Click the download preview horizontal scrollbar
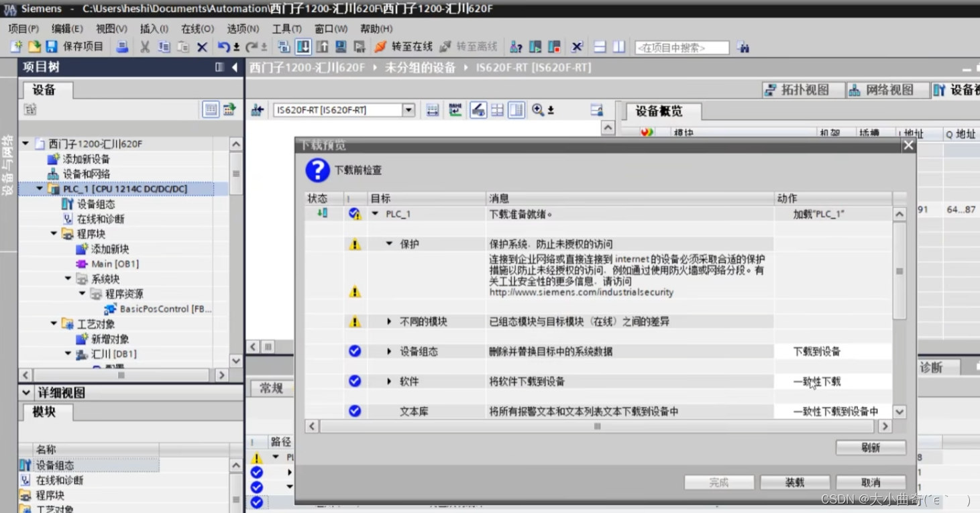Screen dimensions: 980x513 [597, 426]
